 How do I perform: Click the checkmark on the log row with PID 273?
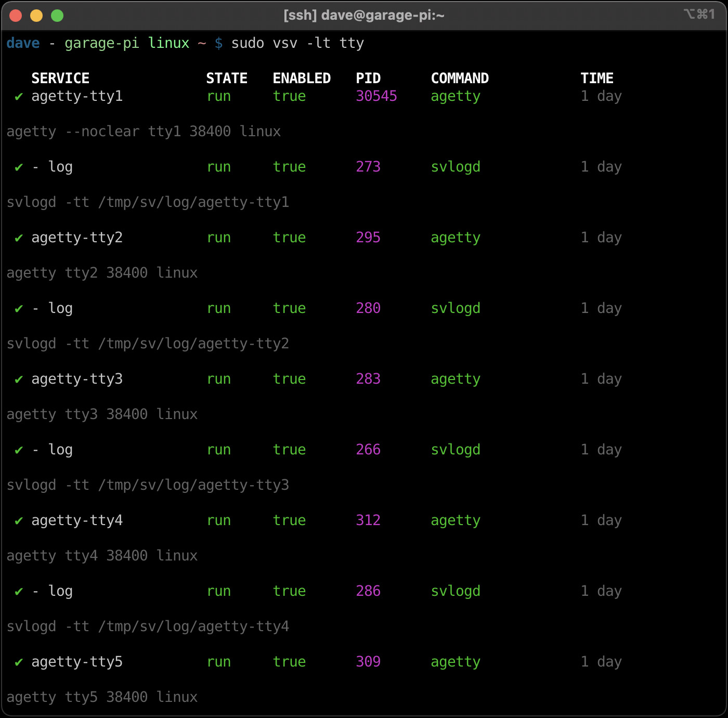pos(19,167)
